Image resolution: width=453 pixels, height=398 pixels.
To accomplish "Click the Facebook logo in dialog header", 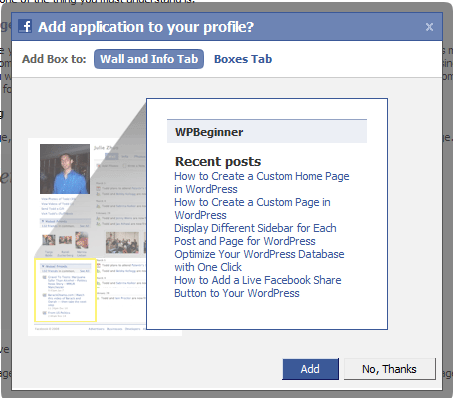I will 25,26.
